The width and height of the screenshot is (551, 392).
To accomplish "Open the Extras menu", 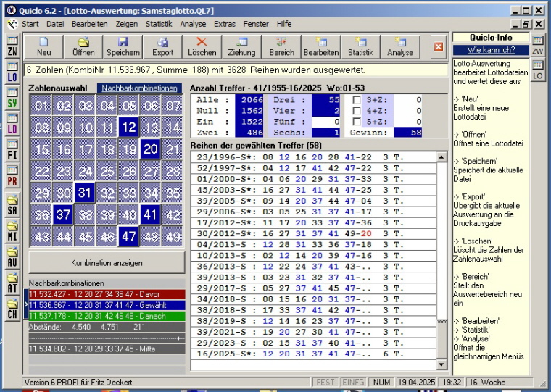I will click(x=225, y=24).
